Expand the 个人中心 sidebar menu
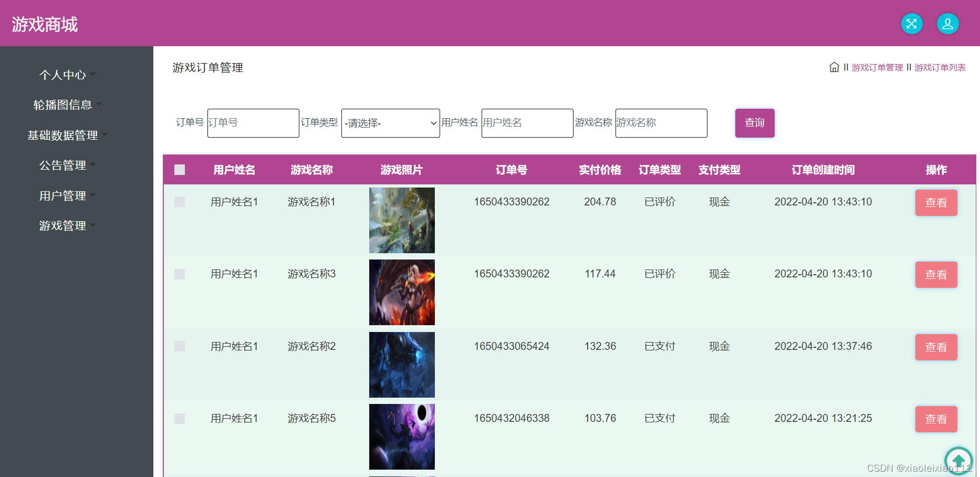The height and width of the screenshot is (477, 980). click(x=67, y=75)
